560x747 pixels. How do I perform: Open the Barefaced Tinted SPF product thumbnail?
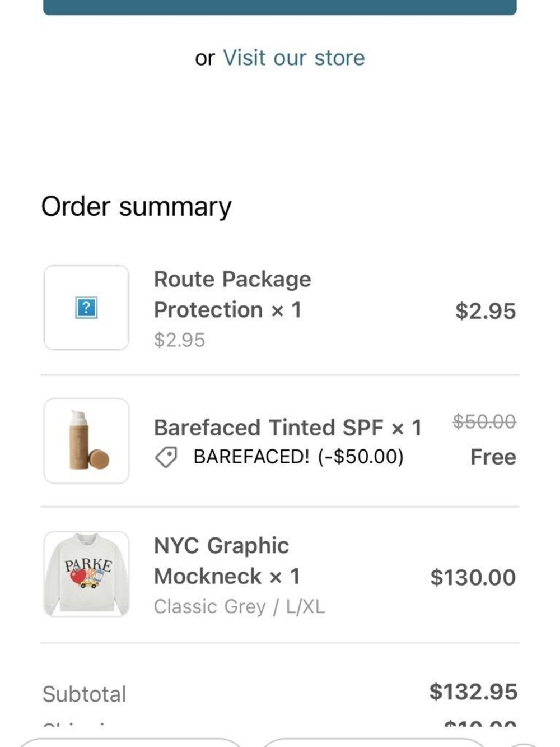click(86, 441)
